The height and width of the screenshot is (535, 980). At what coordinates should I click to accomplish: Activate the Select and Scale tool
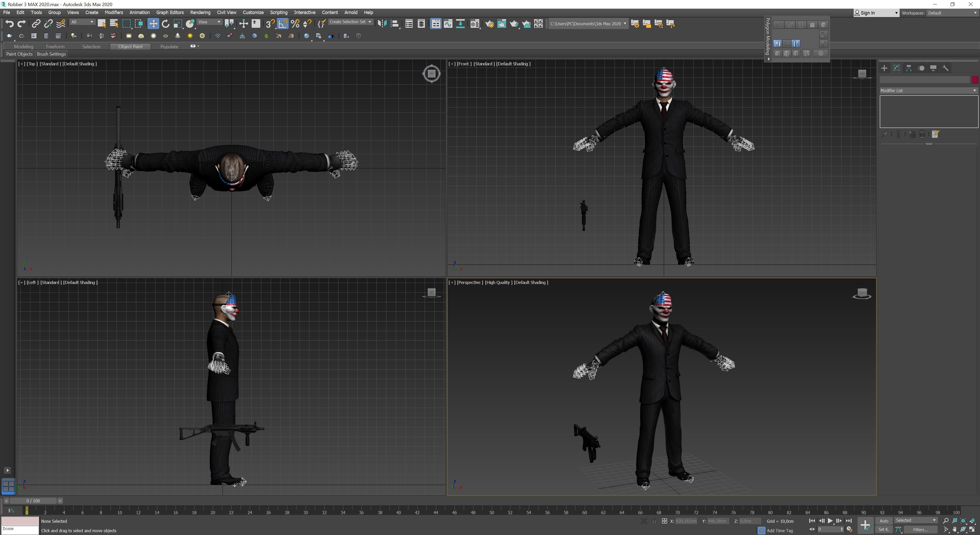pyautogui.click(x=178, y=23)
